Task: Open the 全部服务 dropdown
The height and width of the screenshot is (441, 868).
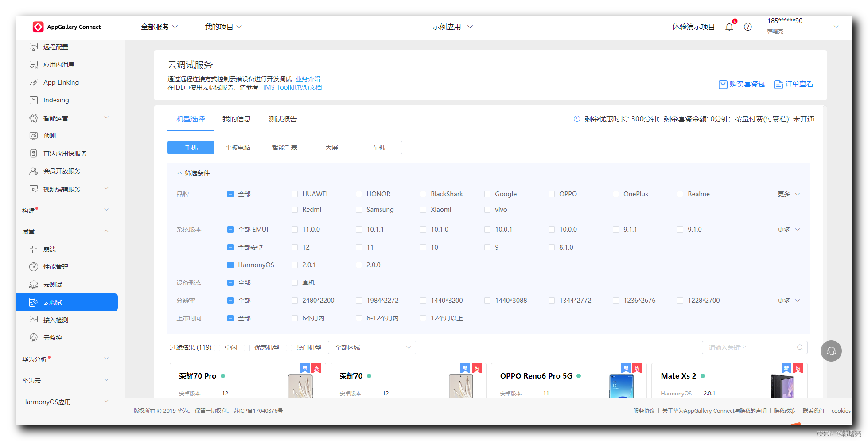Action: pyautogui.click(x=159, y=27)
